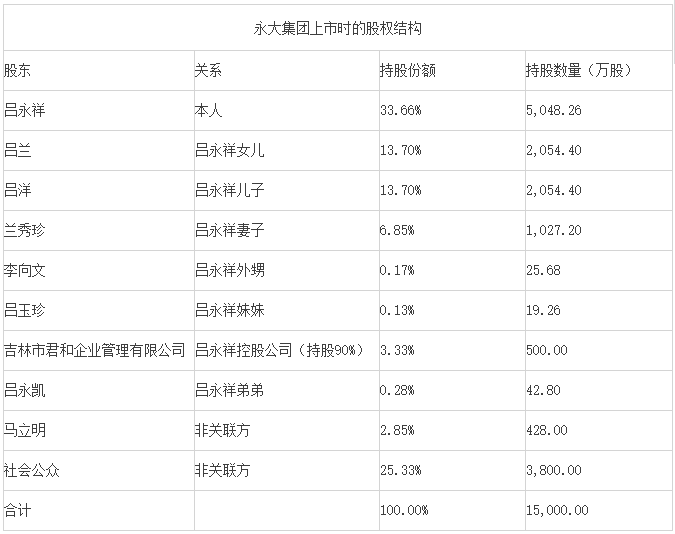Click the table title 永大集团上市时的股权结构
The width and height of the screenshot is (675, 534).
pos(337,28)
